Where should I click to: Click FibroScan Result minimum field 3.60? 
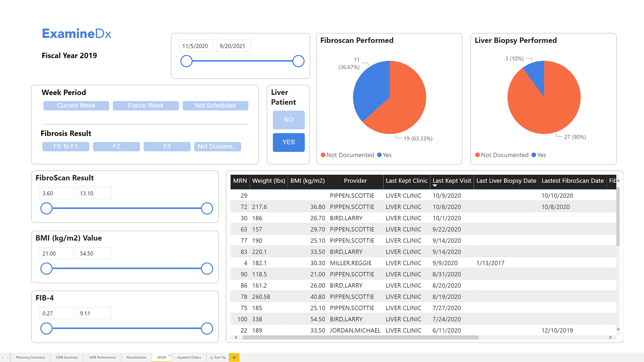click(56, 193)
